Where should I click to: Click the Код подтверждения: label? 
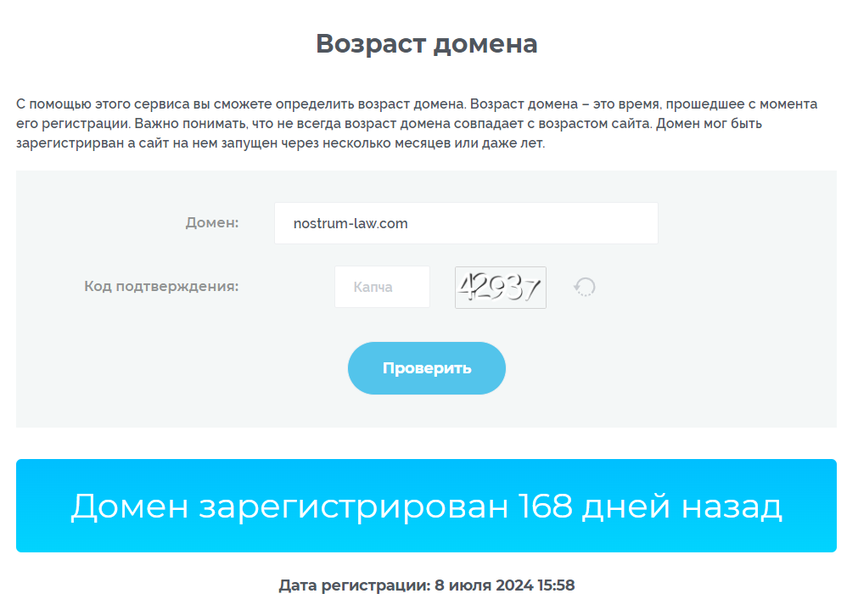pos(161,286)
